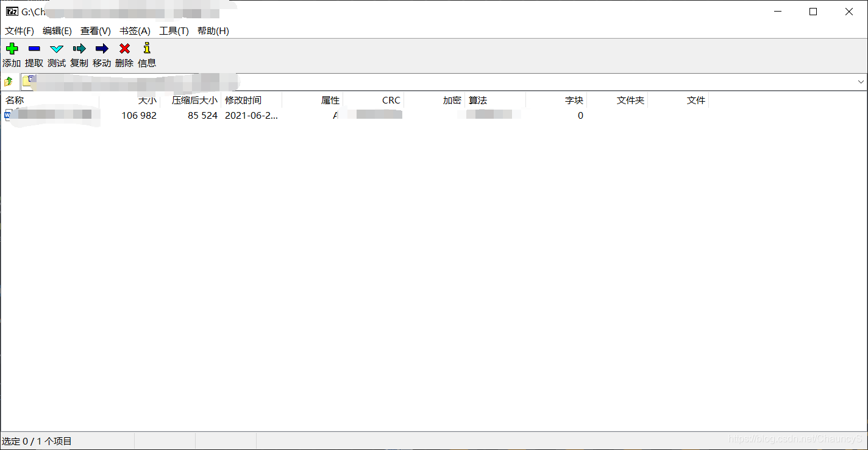The height and width of the screenshot is (450, 868).
Task: Open the 工具(T) menu
Action: coord(174,31)
